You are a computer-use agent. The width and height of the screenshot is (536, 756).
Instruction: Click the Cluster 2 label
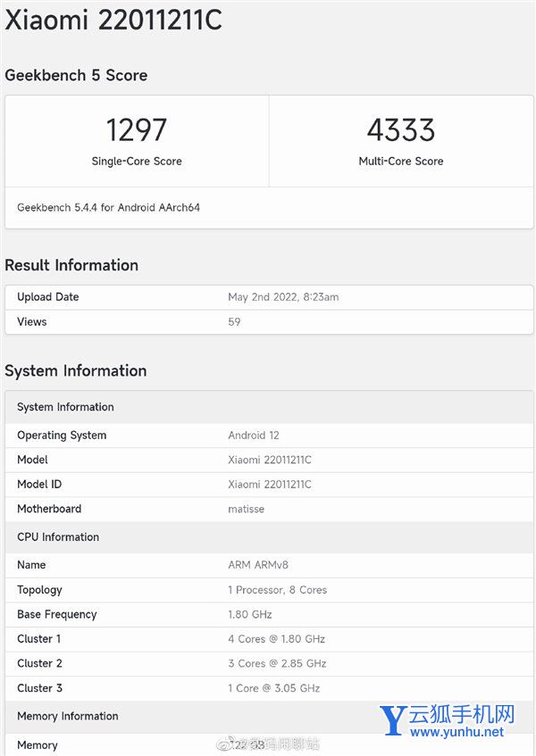click(39, 663)
